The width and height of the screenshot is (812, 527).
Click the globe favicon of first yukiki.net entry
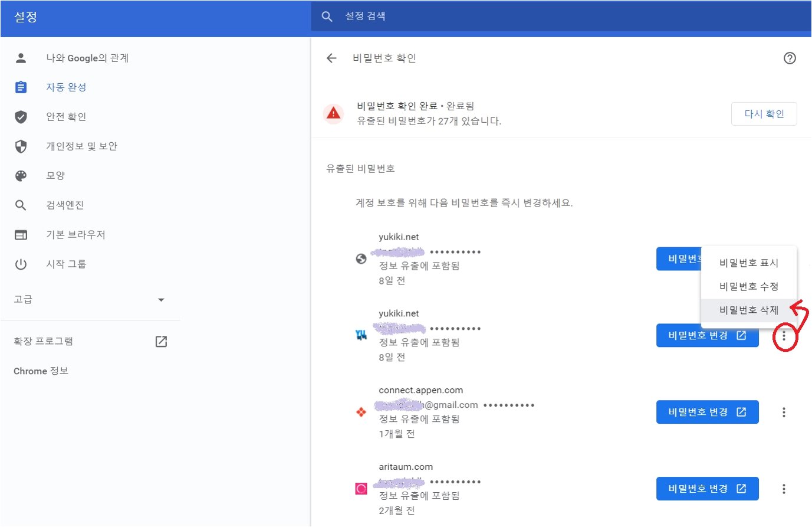361,258
